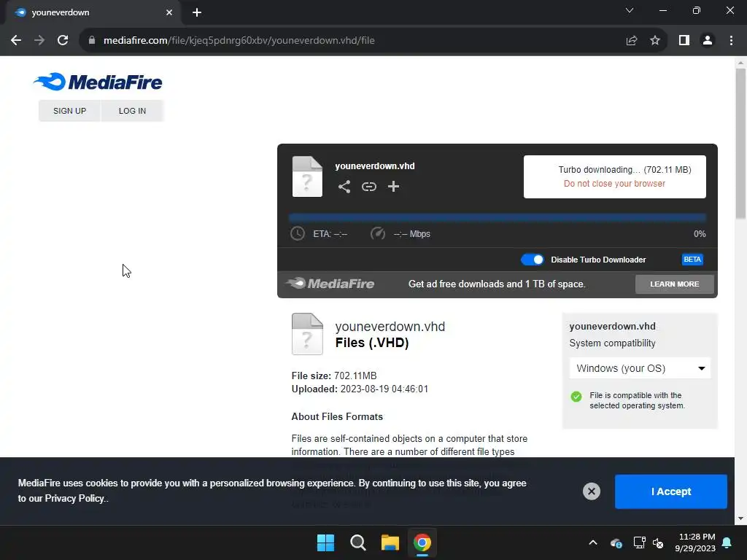Click the address bar URL

(x=239, y=41)
